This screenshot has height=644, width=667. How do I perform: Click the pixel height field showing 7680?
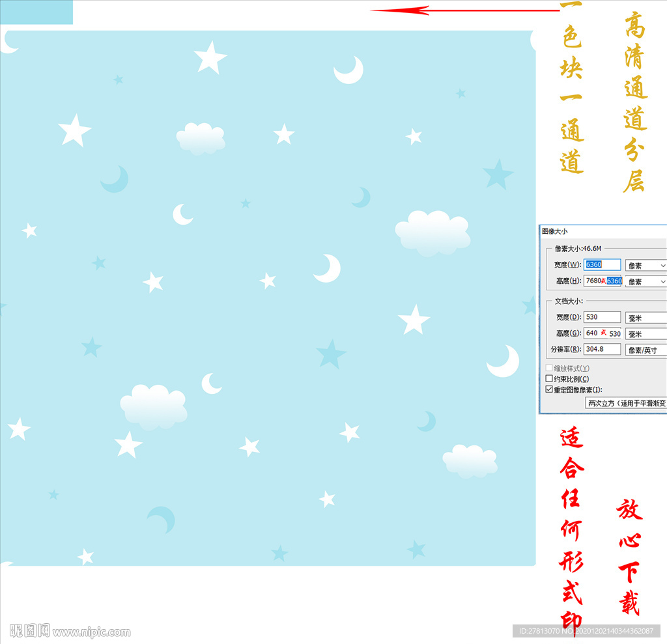point(603,281)
